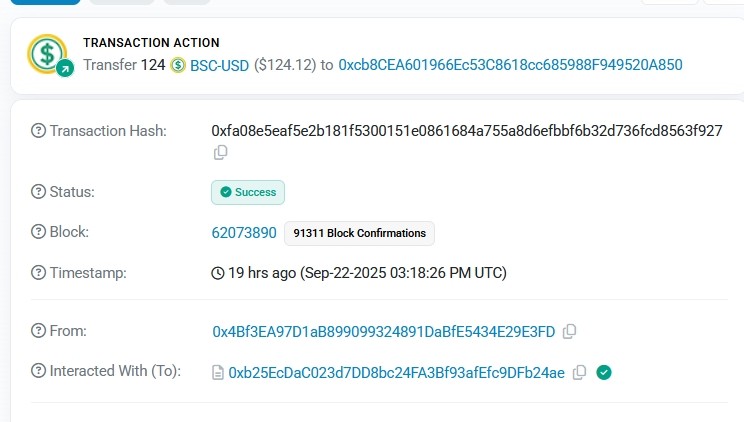This screenshot has width=744, height=422.
Task: Open recipient address 0xcb8CEA601966 link
Action: [x=510, y=65]
